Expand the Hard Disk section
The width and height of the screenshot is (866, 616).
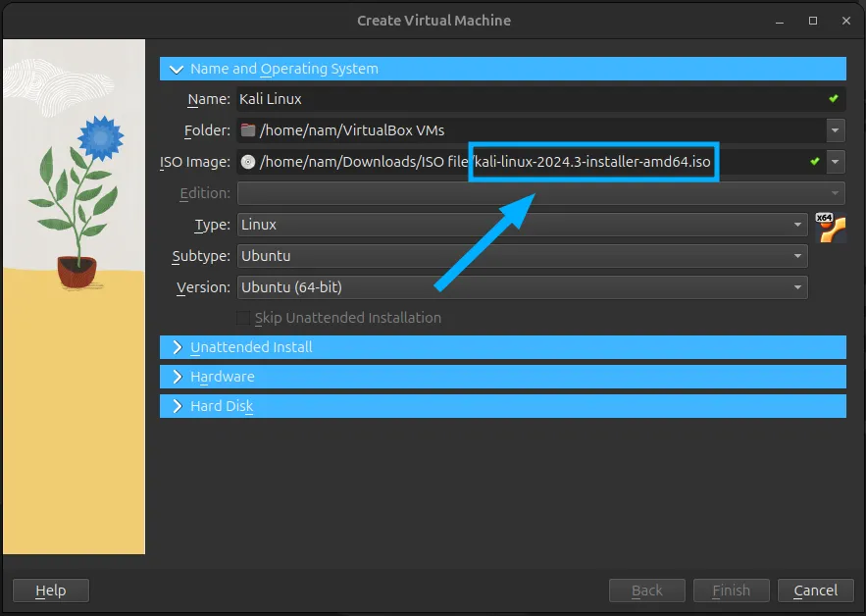point(502,406)
